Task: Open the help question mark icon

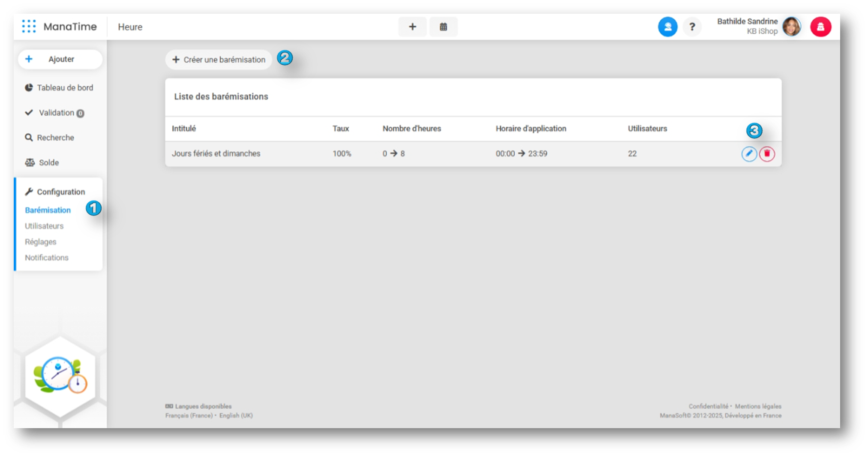Action: pyautogui.click(x=692, y=27)
